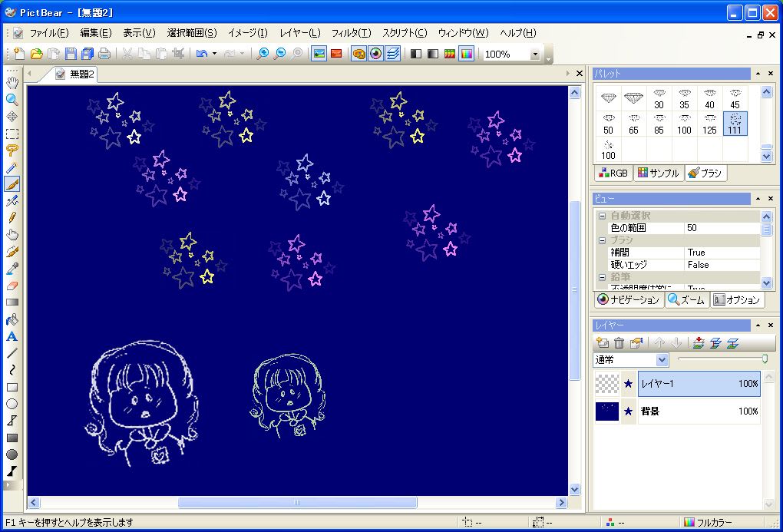Toggle visibility star of 背景 layer

628,411
